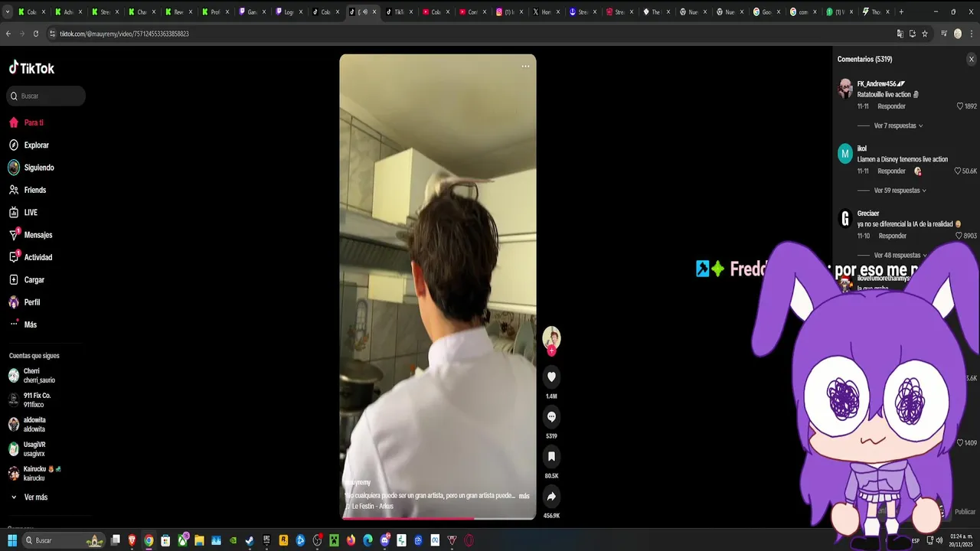980x551 pixels.
Task: Close the Comentarios panel
Action: [x=972, y=59]
